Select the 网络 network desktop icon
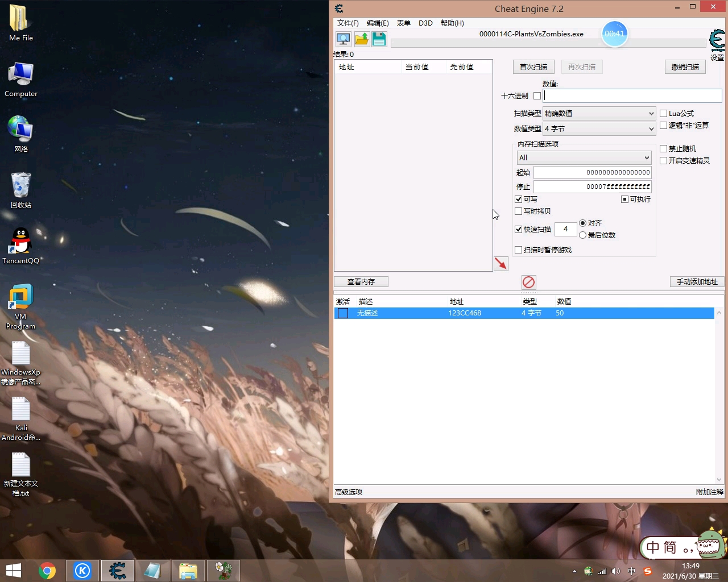 pyautogui.click(x=21, y=134)
